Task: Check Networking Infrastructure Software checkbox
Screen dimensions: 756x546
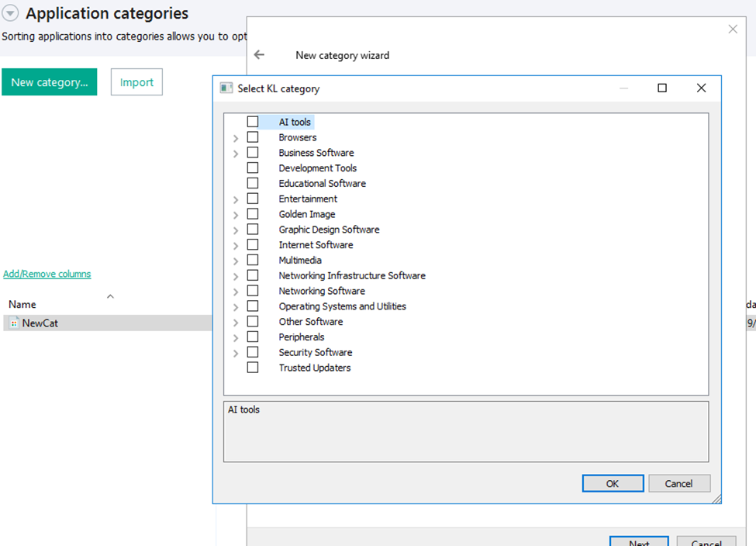Action: [253, 275]
